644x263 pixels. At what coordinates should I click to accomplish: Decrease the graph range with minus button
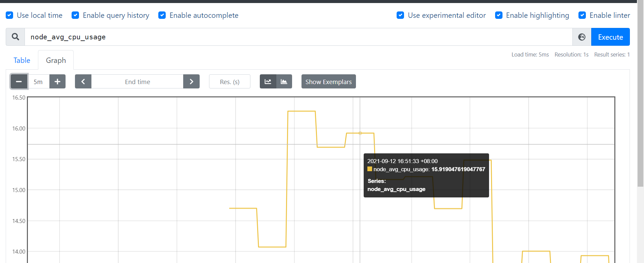pos(19,81)
